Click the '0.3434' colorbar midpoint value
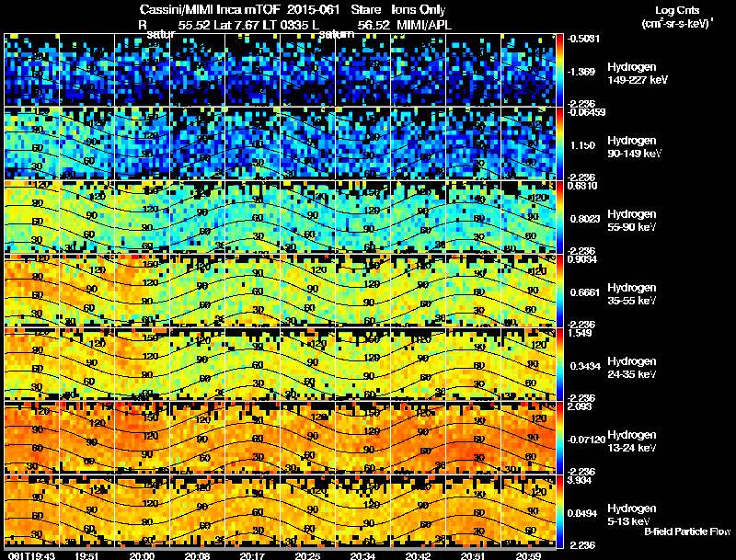This screenshot has width=736, height=560. [x=585, y=365]
